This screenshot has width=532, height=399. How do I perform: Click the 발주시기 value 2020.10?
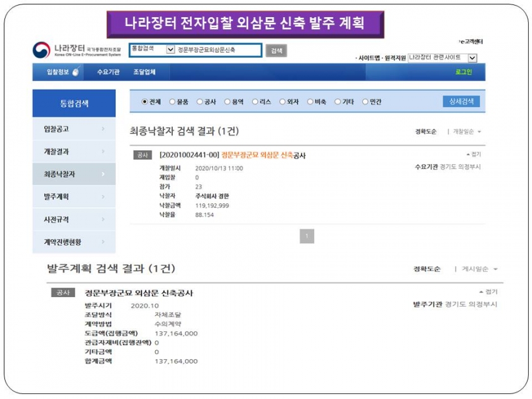point(144,306)
